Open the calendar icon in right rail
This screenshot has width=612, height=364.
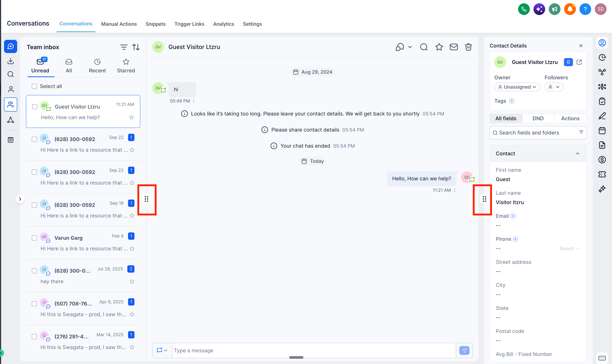pyautogui.click(x=602, y=130)
